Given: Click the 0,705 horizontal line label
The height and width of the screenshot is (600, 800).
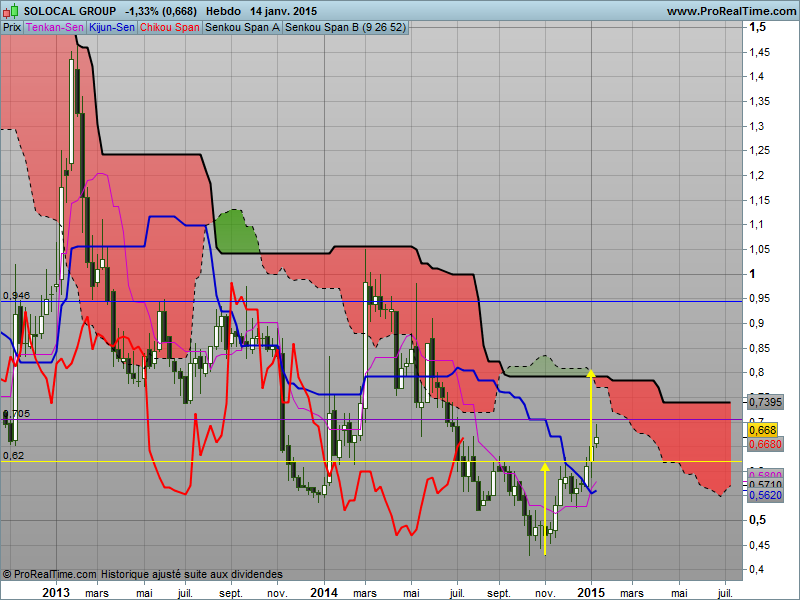Looking at the screenshot, I should coord(16,414).
